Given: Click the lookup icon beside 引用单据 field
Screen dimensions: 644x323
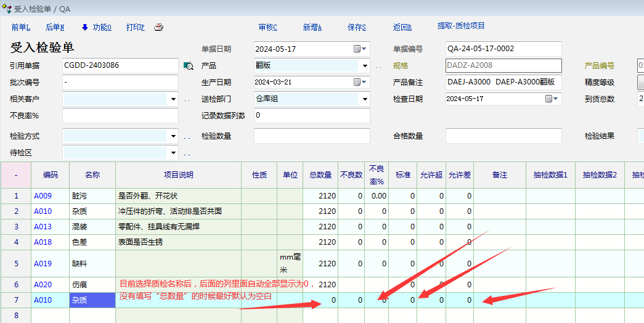Looking at the screenshot, I should 188,65.
